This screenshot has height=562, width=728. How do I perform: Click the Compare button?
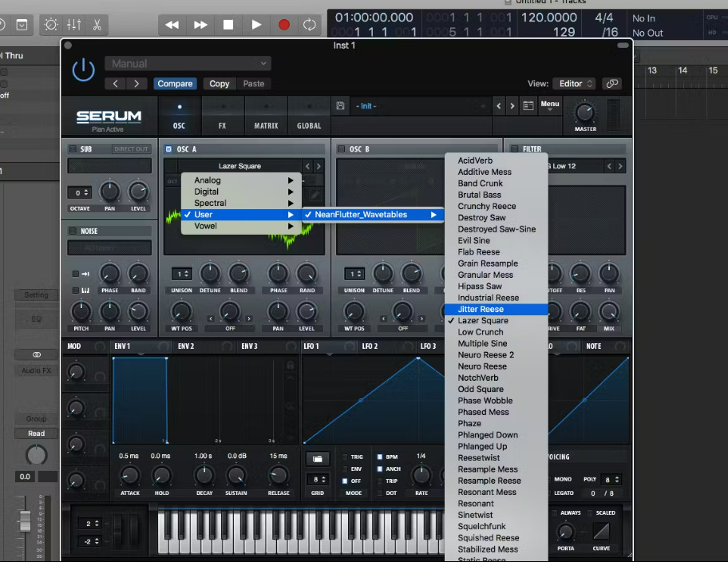(x=175, y=84)
